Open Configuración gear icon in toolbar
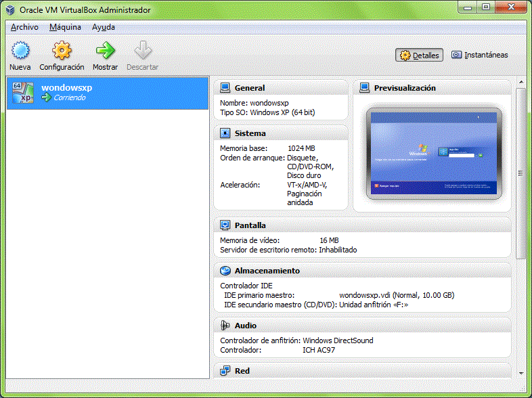532x398 pixels. (62, 51)
